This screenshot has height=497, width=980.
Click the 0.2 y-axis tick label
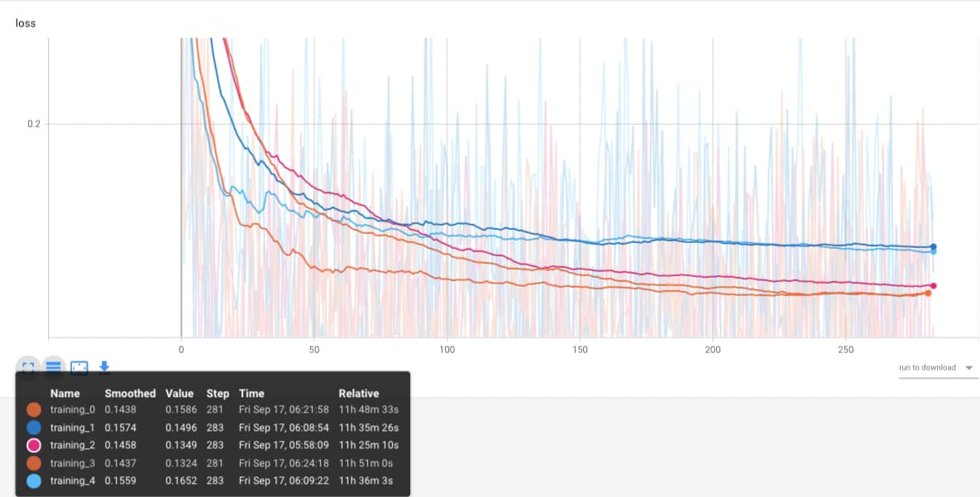point(33,124)
